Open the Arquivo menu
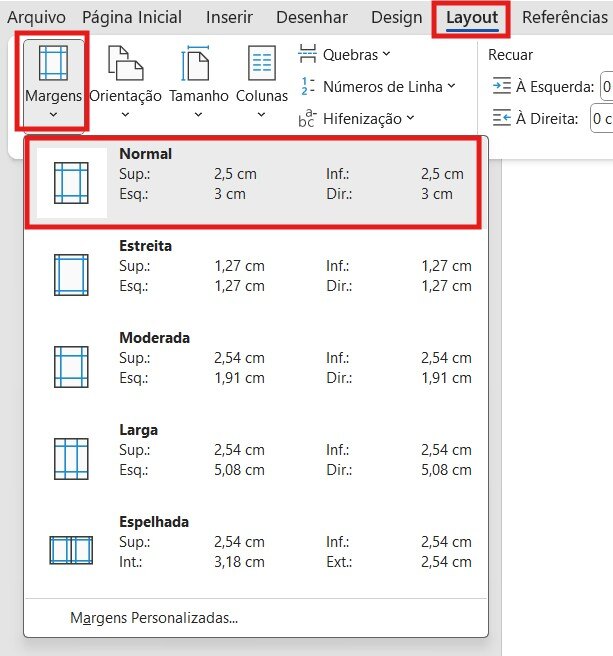This screenshot has height=656, width=613. [37, 18]
